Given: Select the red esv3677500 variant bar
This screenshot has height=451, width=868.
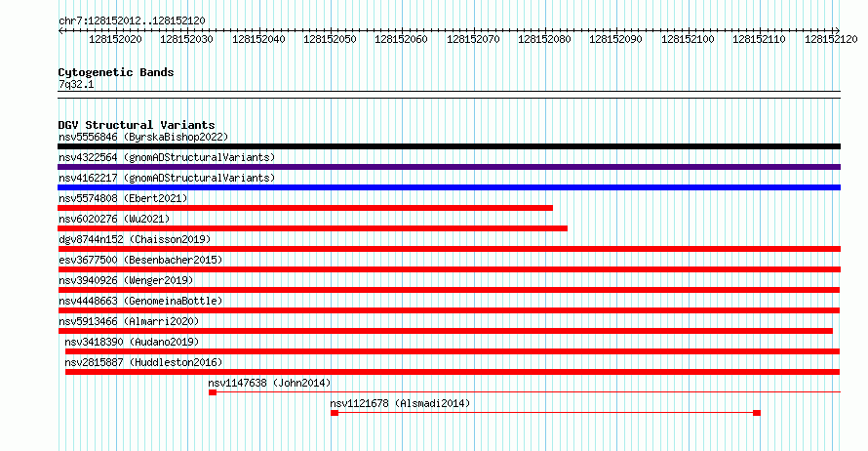Looking at the screenshot, I should 449,269.
